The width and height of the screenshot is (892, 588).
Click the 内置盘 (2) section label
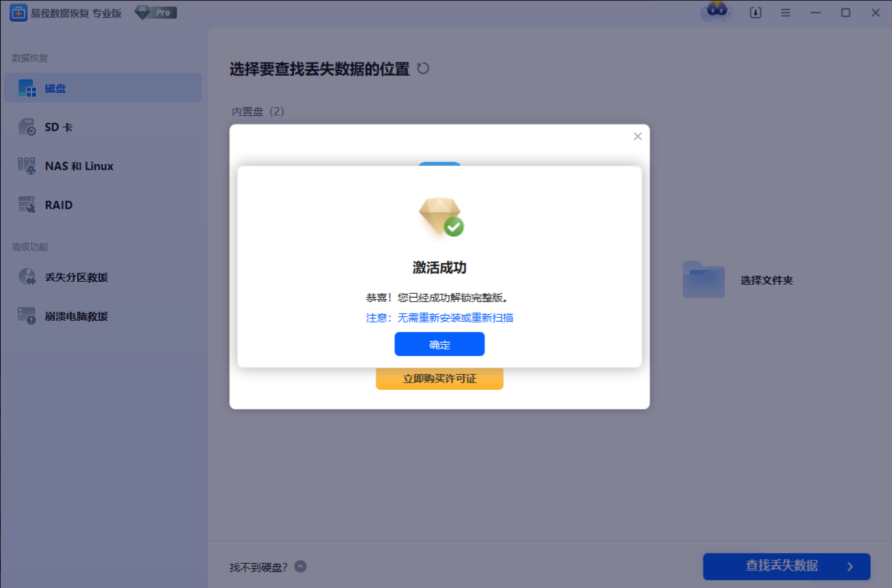tap(258, 112)
